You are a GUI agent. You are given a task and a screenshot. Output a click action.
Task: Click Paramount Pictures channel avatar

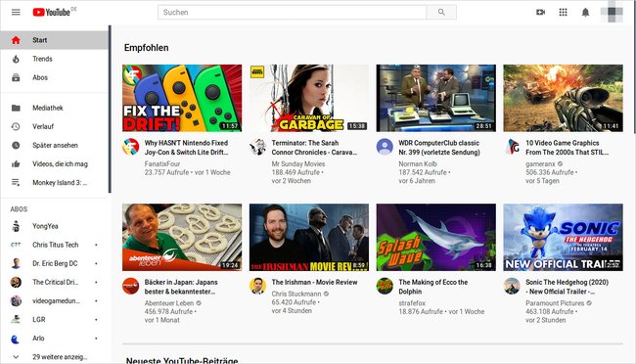[x=512, y=286]
